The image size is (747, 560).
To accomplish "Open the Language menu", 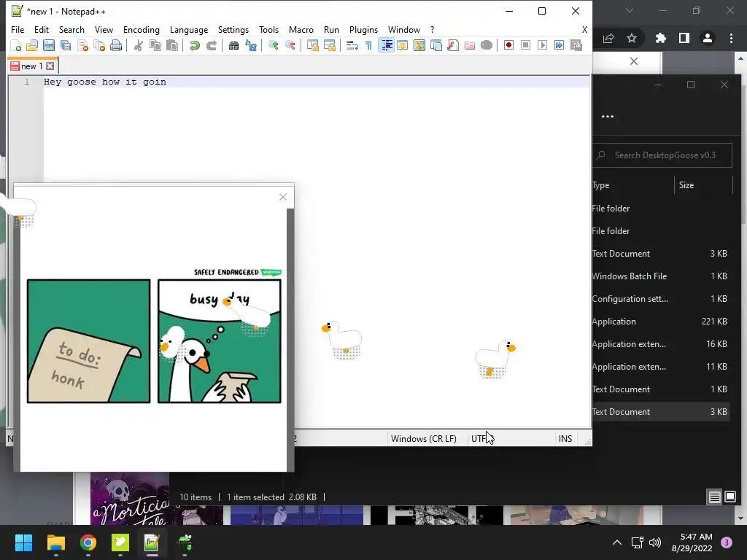I will (189, 29).
